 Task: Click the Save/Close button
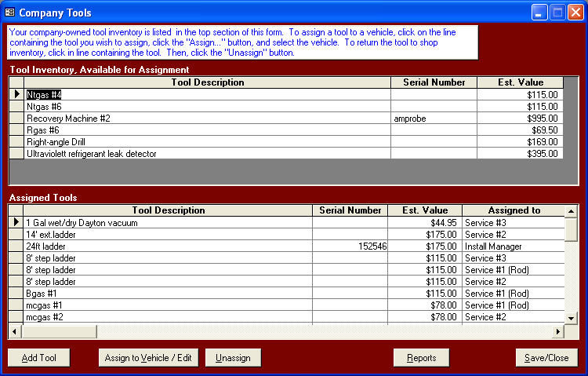point(546,358)
